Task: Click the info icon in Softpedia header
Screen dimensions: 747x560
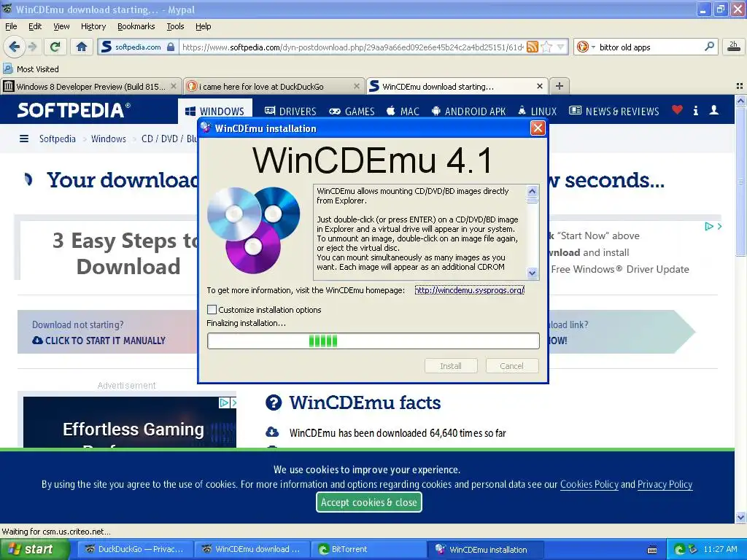Action: pyautogui.click(x=695, y=111)
